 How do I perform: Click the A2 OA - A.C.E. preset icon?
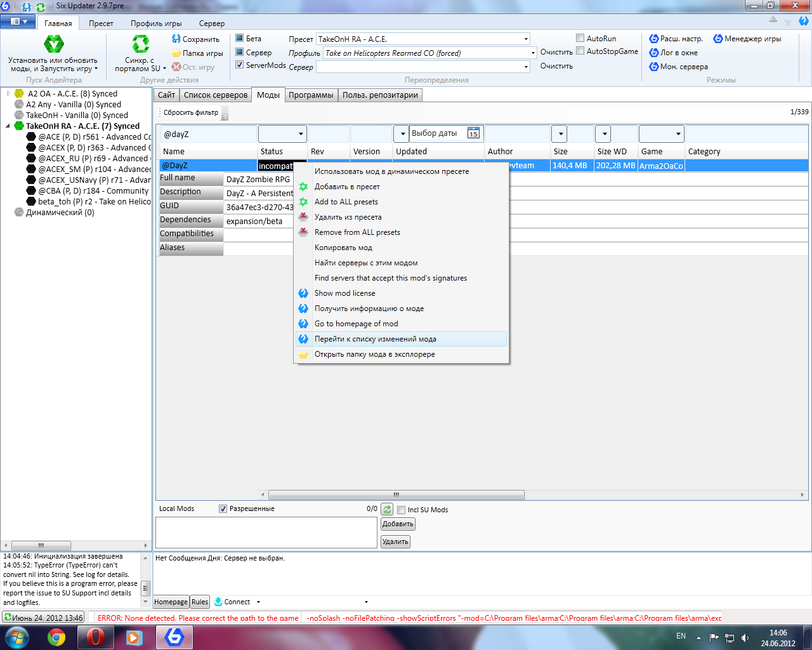pyautogui.click(x=19, y=93)
